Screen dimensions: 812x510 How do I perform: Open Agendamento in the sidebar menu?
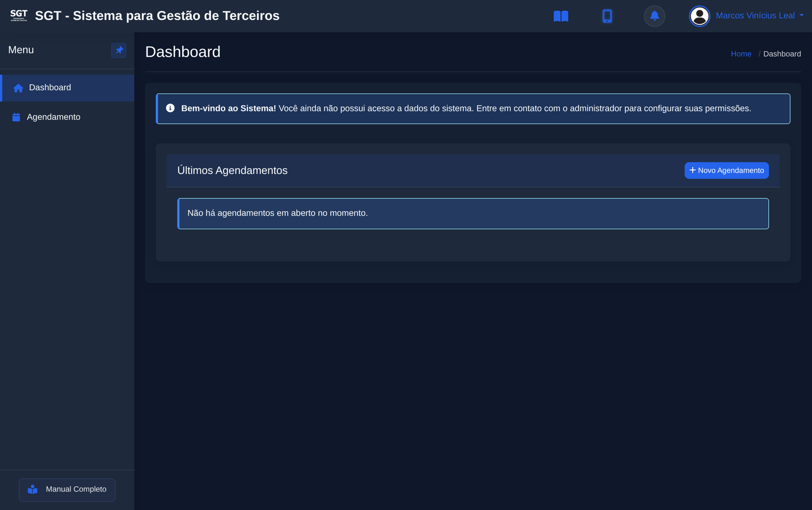click(x=67, y=117)
